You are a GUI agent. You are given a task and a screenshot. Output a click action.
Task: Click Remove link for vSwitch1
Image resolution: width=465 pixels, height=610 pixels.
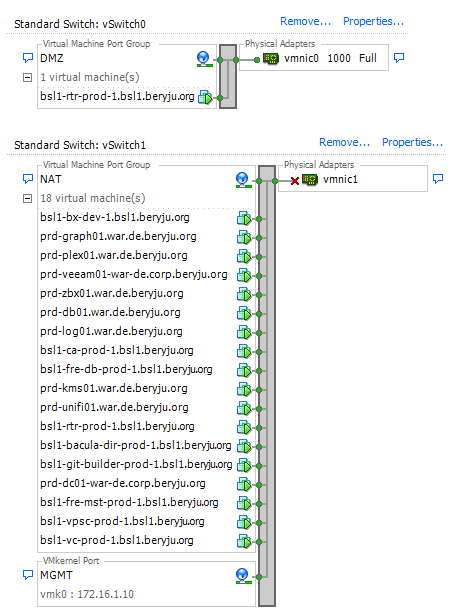tap(344, 142)
